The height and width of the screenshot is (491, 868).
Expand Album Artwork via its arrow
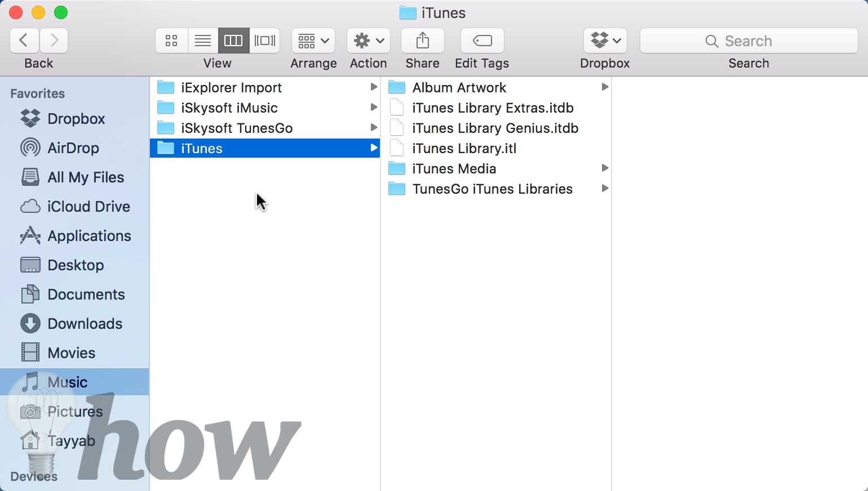pyautogui.click(x=605, y=87)
